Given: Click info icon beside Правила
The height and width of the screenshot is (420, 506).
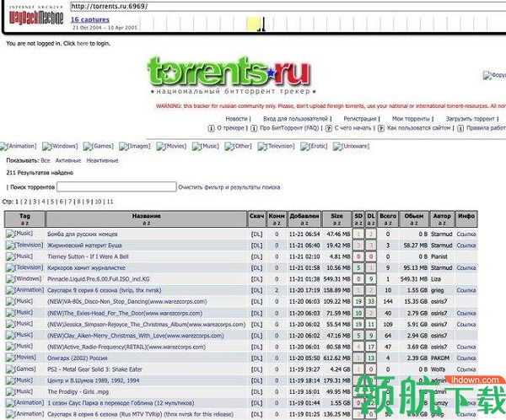Looking at the screenshot, I should coord(460,128).
